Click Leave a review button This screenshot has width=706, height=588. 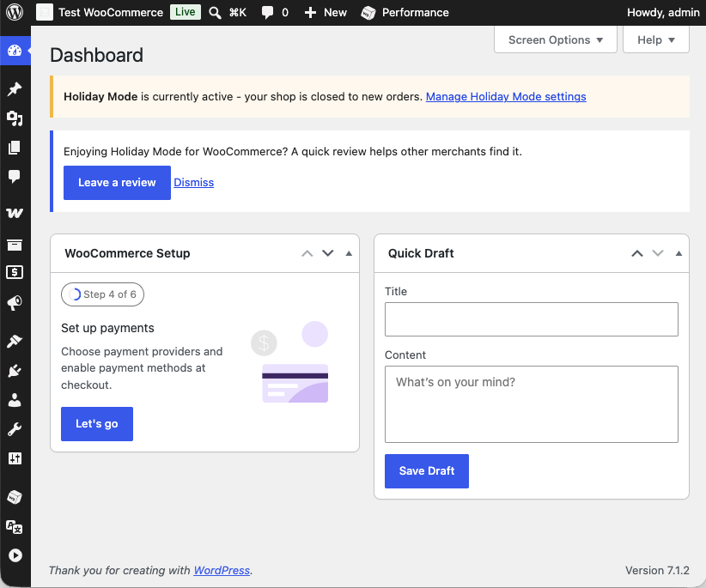117,183
